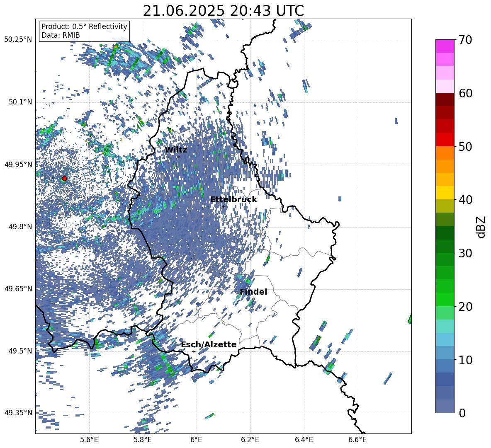Image resolution: width=491 pixels, height=448 pixels.
Task: Click the 49.5°N latitude tick label
Action: 20,351
